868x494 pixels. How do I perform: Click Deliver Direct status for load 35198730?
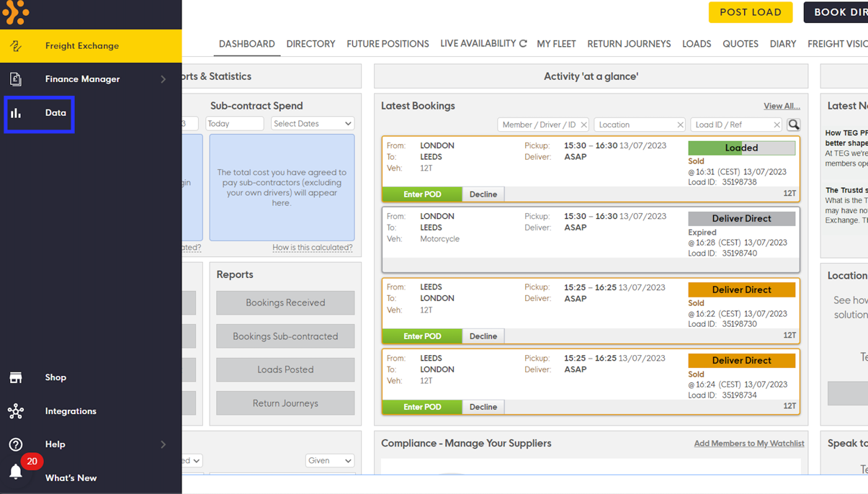click(x=742, y=290)
